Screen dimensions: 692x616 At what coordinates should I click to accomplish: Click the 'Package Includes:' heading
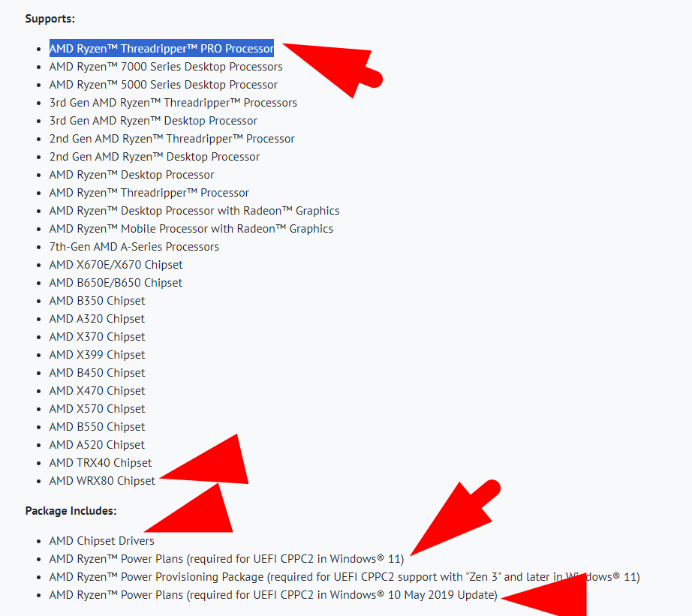pos(71,511)
